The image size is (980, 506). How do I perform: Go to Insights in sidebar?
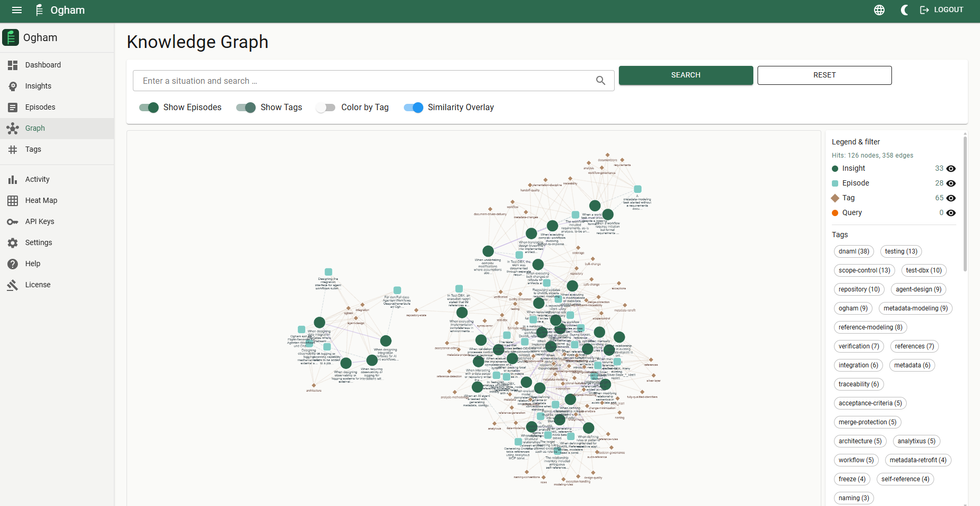(x=57, y=86)
